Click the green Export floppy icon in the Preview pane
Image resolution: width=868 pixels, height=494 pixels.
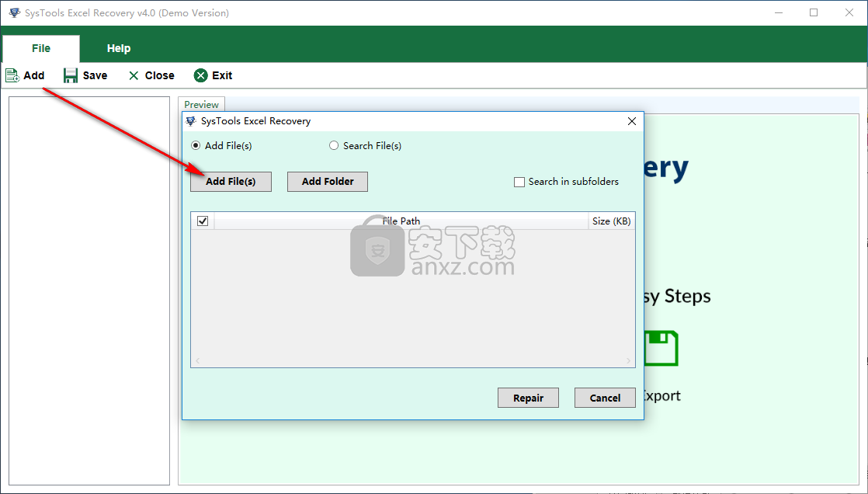[x=661, y=348]
